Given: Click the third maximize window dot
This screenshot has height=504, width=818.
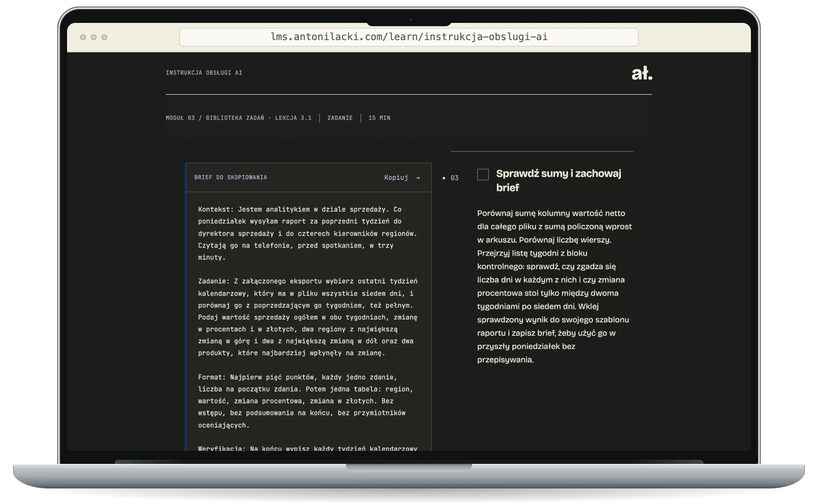Looking at the screenshot, I should point(104,37).
